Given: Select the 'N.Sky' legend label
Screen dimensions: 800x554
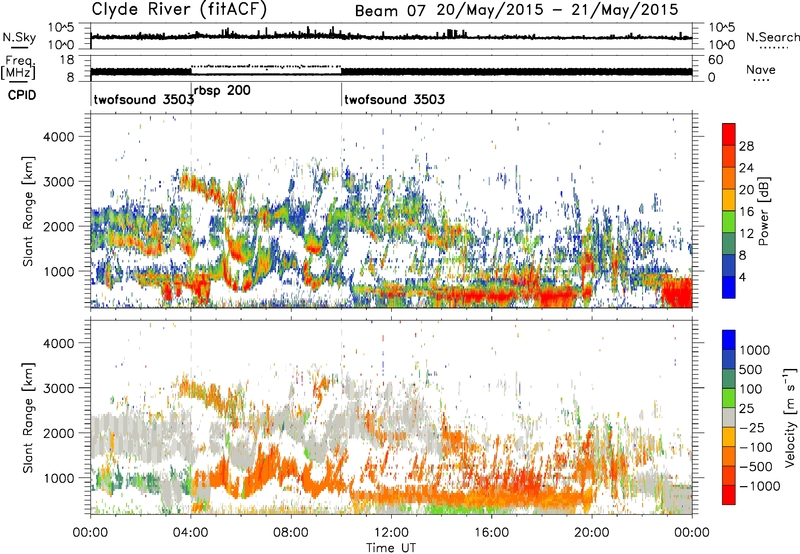Looking at the screenshot, I should point(19,37).
